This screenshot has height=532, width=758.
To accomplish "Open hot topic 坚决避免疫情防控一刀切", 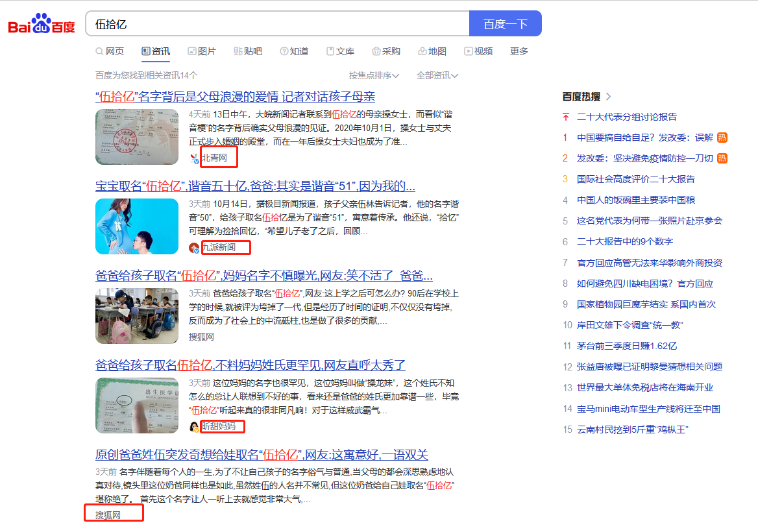I will pyautogui.click(x=645, y=158).
